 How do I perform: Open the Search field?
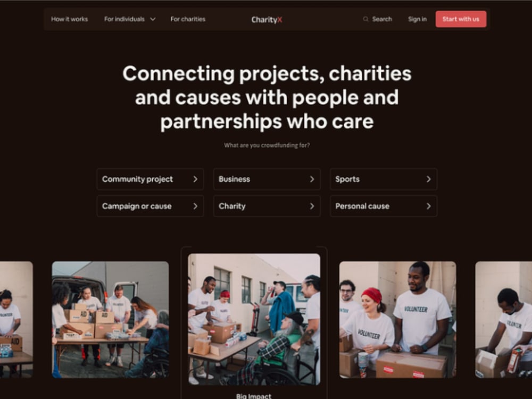pos(377,19)
